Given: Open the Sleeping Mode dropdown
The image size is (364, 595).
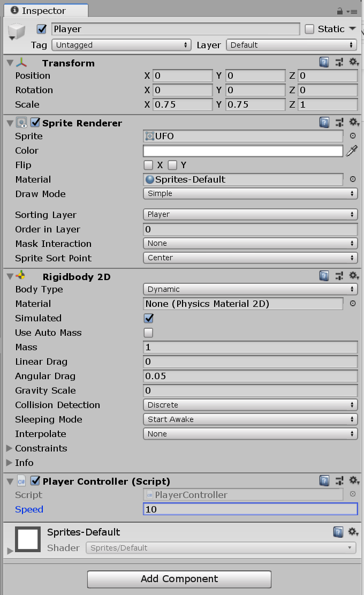Looking at the screenshot, I should pyautogui.click(x=251, y=419).
